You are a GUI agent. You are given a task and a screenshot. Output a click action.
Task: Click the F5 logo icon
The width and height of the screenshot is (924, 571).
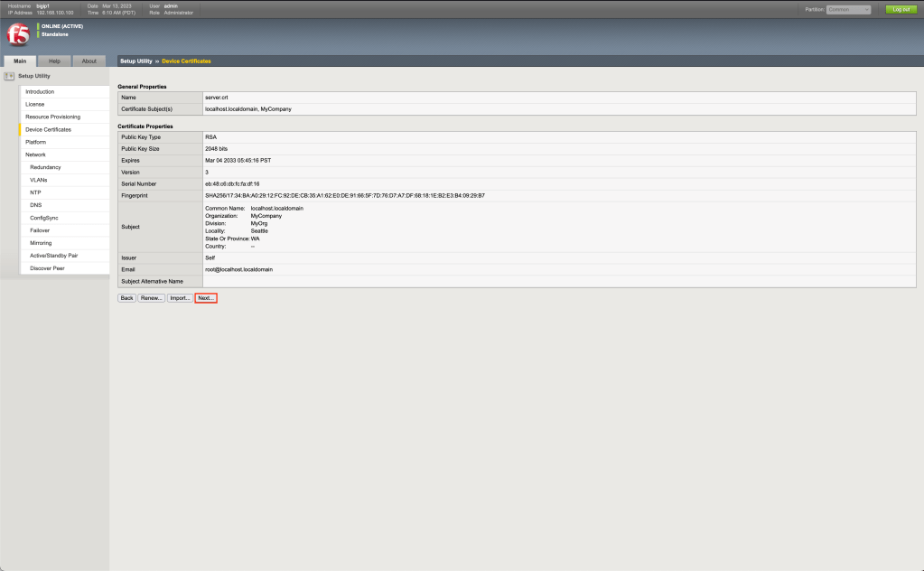[x=18, y=35]
